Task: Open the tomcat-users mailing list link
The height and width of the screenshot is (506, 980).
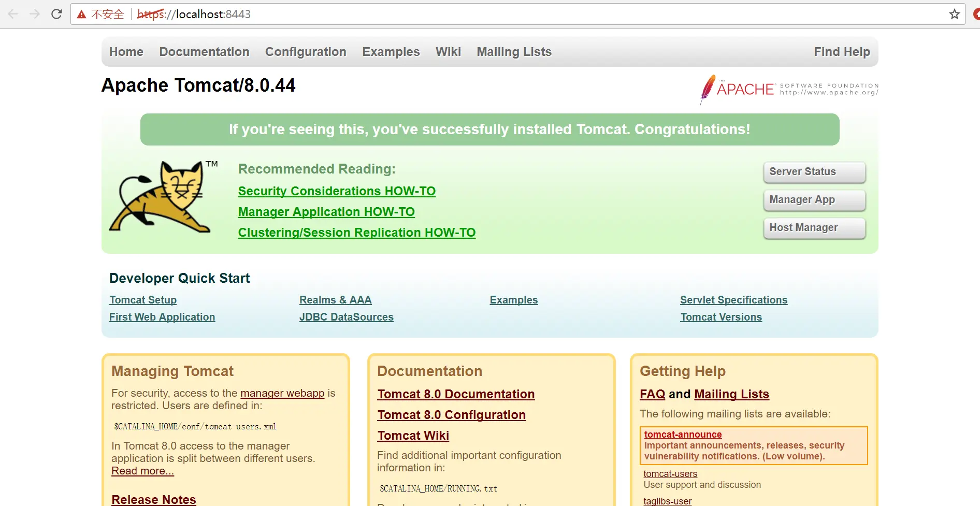Action: pyautogui.click(x=670, y=474)
